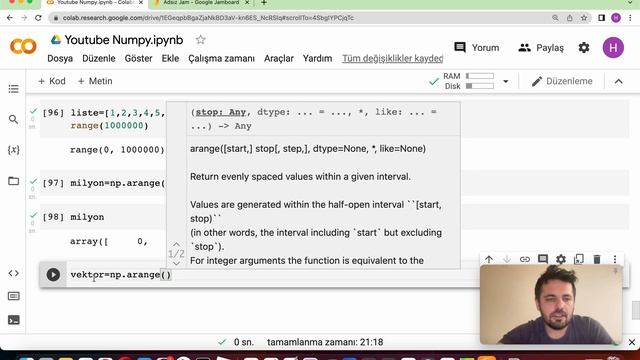
Task: Open tab search chevron in browser
Action: tap(631, 3)
